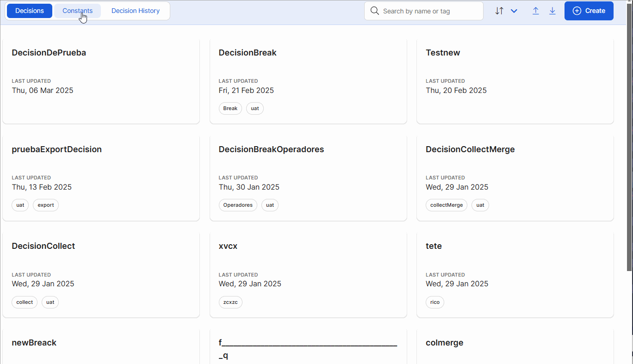Select the Decisions tab
Viewport: 633px width, 364px height.
pyautogui.click(x=29, y=11)
